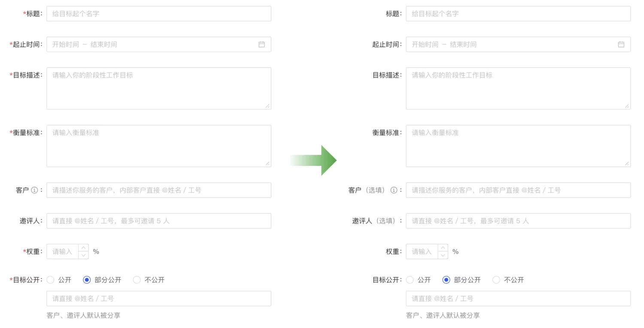Choose 公开 option in right form
Viewport: 644px width, 328px height.
coord(410,280)
